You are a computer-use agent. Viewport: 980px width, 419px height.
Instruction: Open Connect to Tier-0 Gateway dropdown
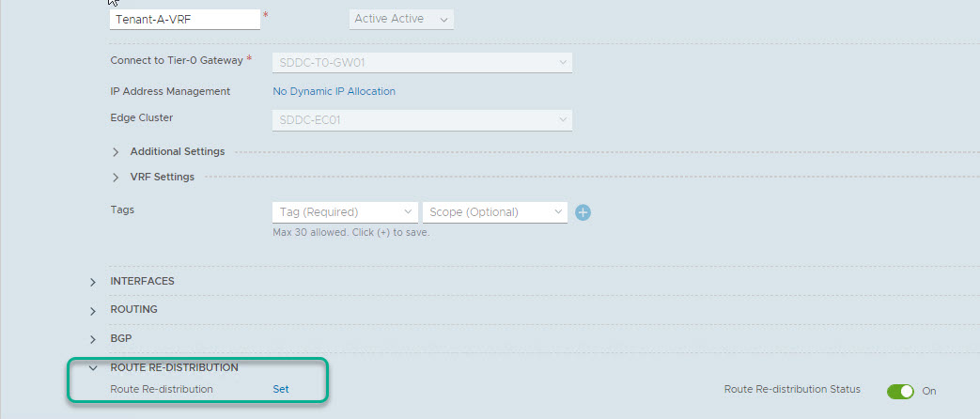[x=421, y=63]
